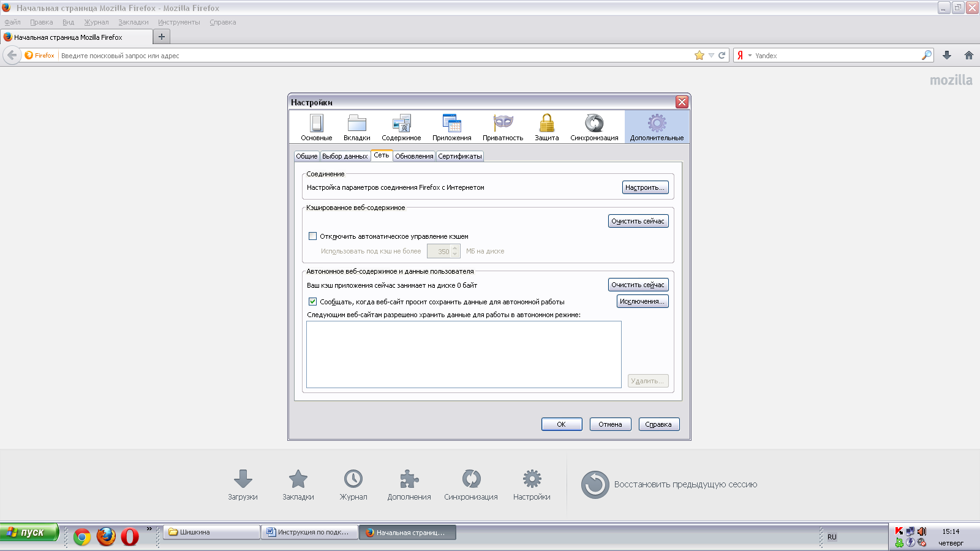Click the downloads arrow in Firefox toolbar
This screenshot has height=551, width=980.
pyautogui.click(x=947, y=55)
